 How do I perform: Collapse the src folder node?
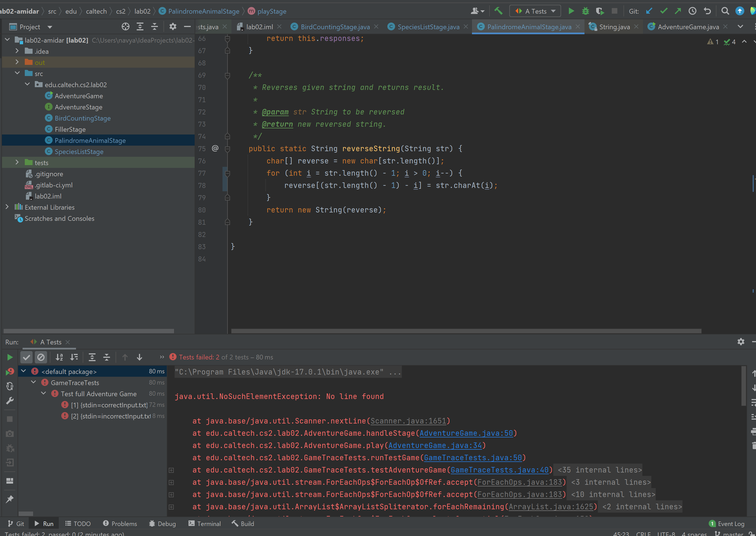click(x=17, y=73)
